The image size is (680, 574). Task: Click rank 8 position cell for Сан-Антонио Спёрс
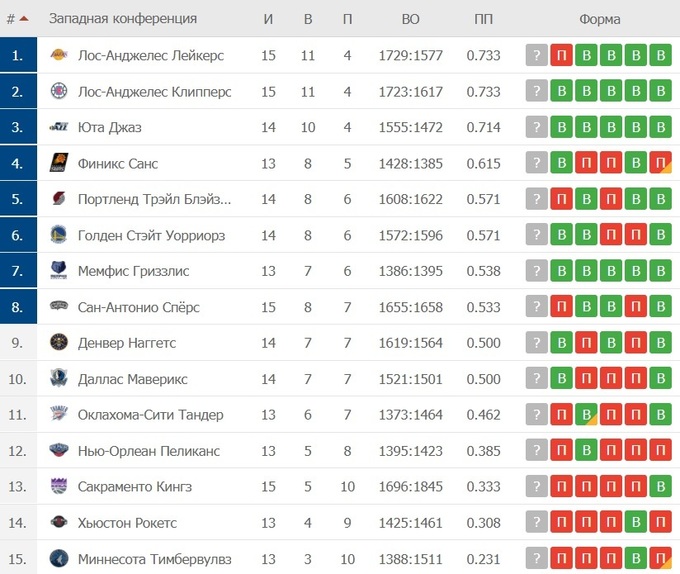(x=18, y=307)
